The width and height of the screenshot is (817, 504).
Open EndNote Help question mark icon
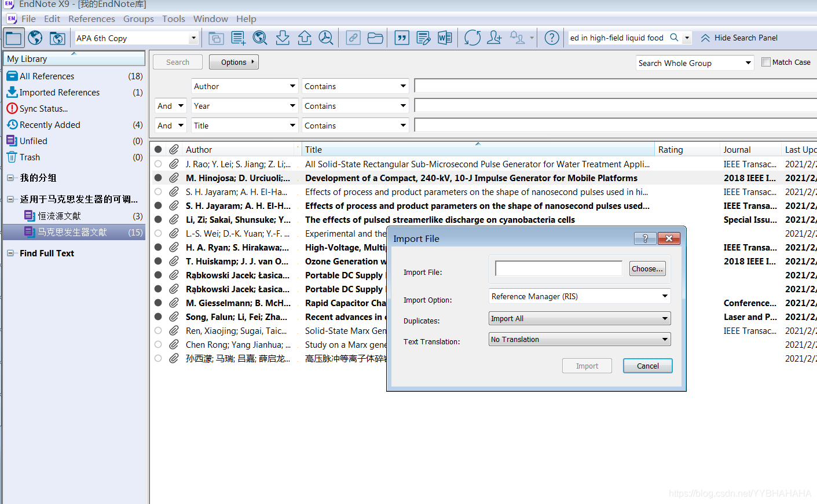(552, 38)
